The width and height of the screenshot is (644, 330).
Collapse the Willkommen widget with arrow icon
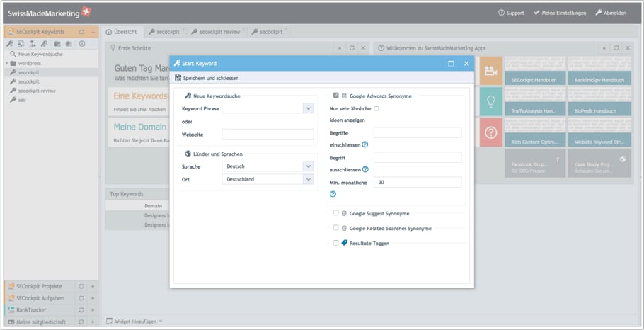pyautogui.click(x=604, y=48)
